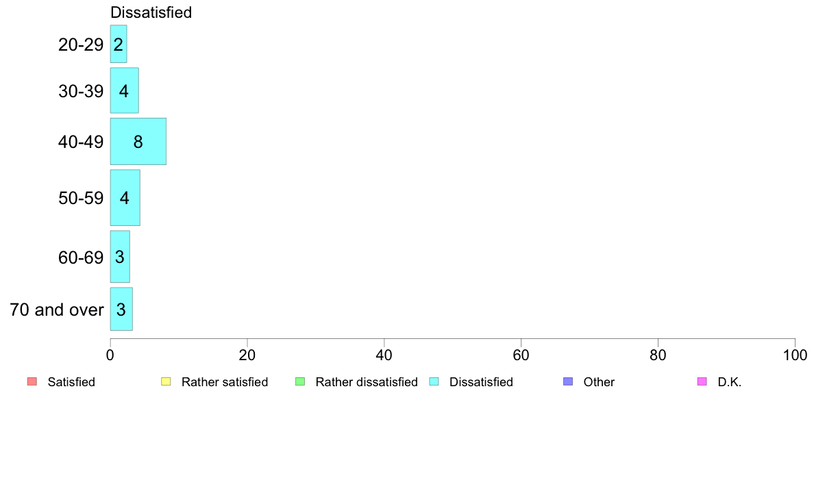Click the 20 tick label on x-axis
The image size is (814, 504).
[247, 355]
